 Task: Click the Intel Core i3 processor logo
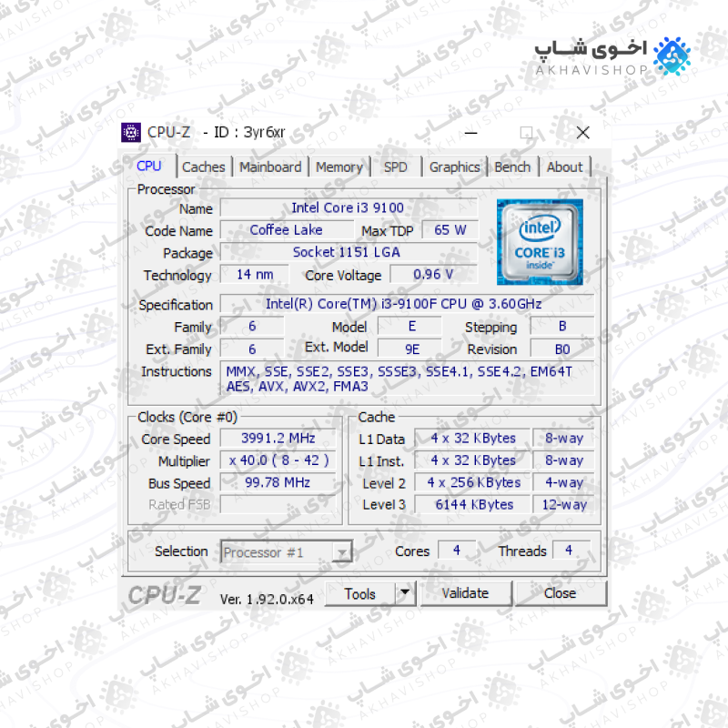point(540,242)
